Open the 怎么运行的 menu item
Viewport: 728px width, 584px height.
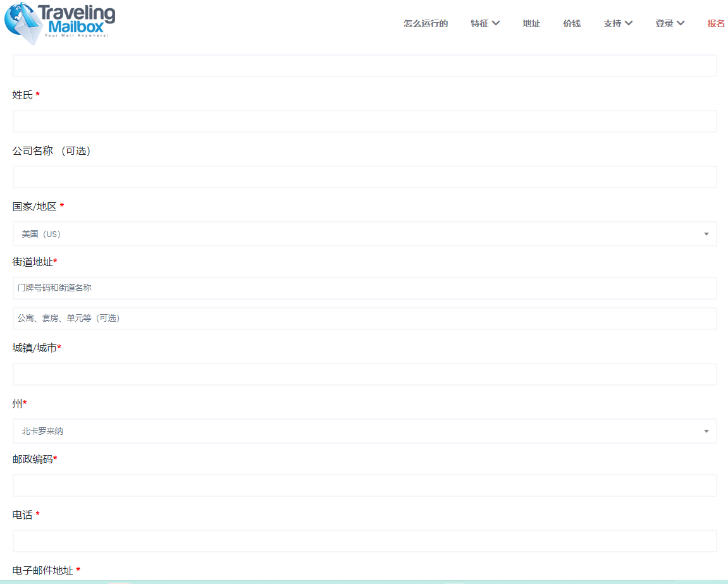(425, 23)
